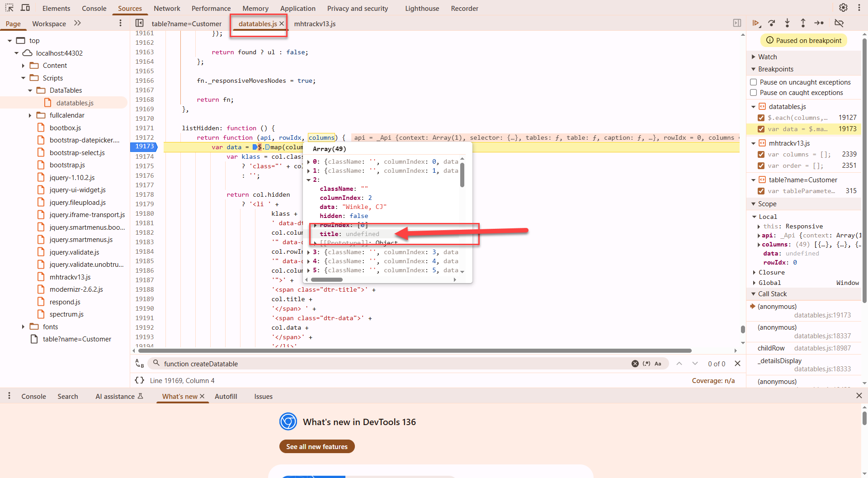Expand the fonts folder
Image resolution: width=868 pixels, height=478 pixels.
pyautogui.click(x=23, y=327)
